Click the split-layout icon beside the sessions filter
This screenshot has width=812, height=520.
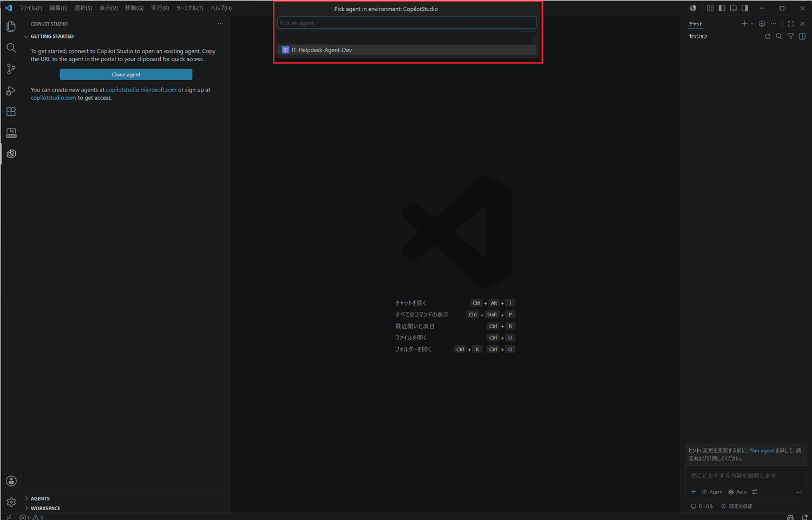tap(802, 36)
